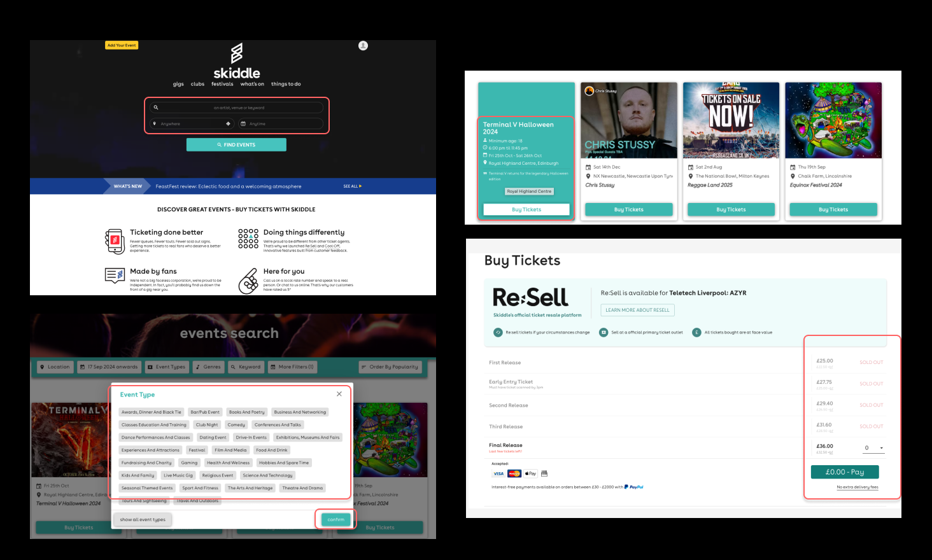Click the map pin icon in the Anywhere field
This screenshot has height=560, width=932.
[x=154, y=123]
